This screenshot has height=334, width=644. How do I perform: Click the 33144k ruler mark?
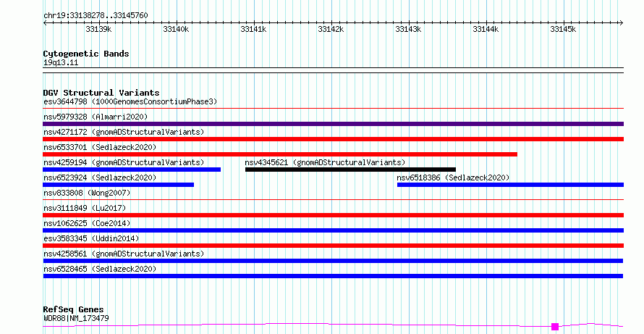click(486, 29)
